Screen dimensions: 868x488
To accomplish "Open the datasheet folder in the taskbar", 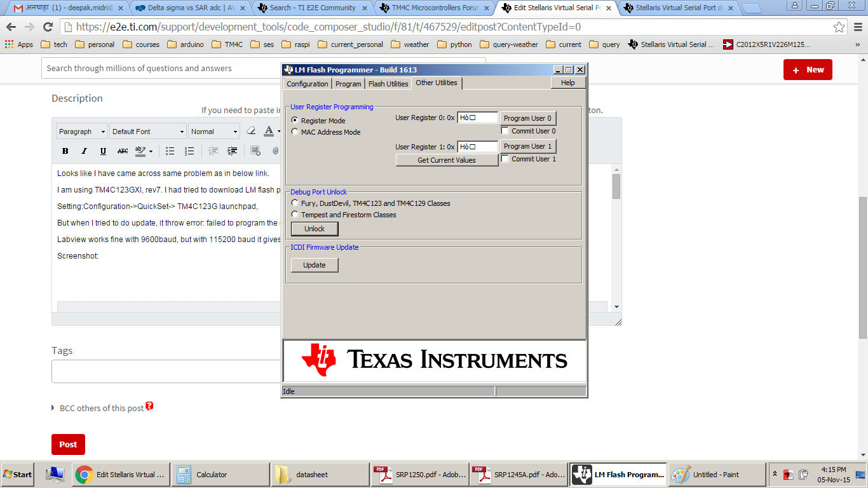I will click(x=320, y=475).
